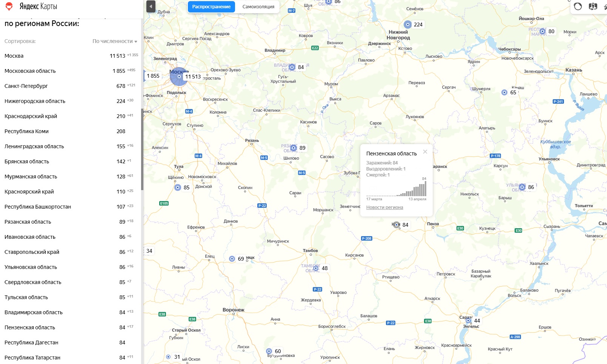Select Ульяновская область in the list
This screenshot has width=607, height=364.
71,267
